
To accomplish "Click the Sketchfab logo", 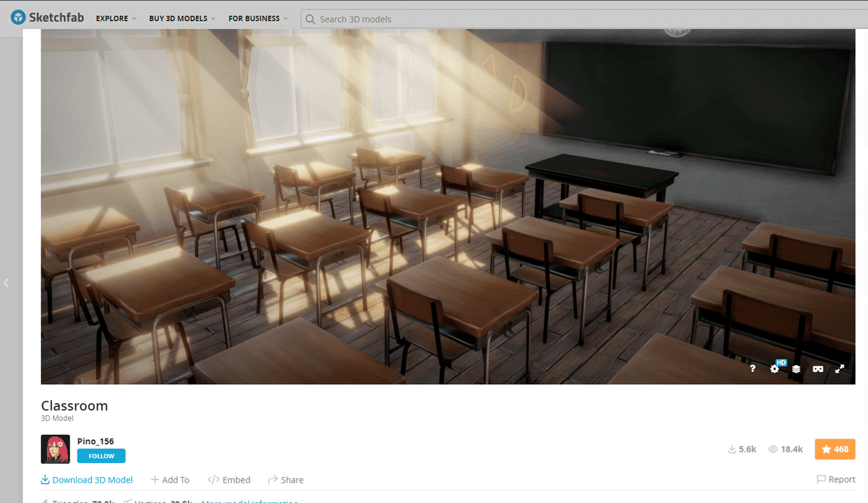I will click(x=48, y=18).
